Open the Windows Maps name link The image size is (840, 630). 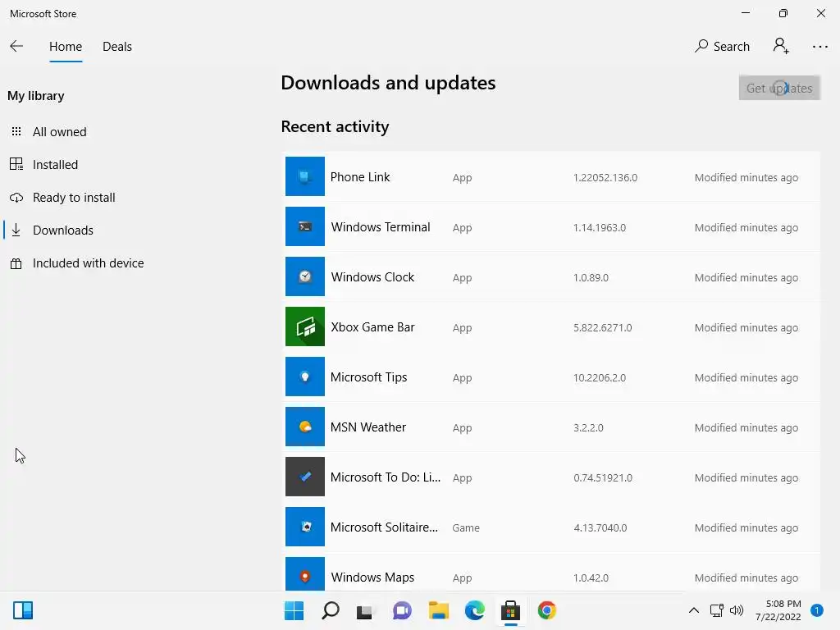[x=372, y=577]
